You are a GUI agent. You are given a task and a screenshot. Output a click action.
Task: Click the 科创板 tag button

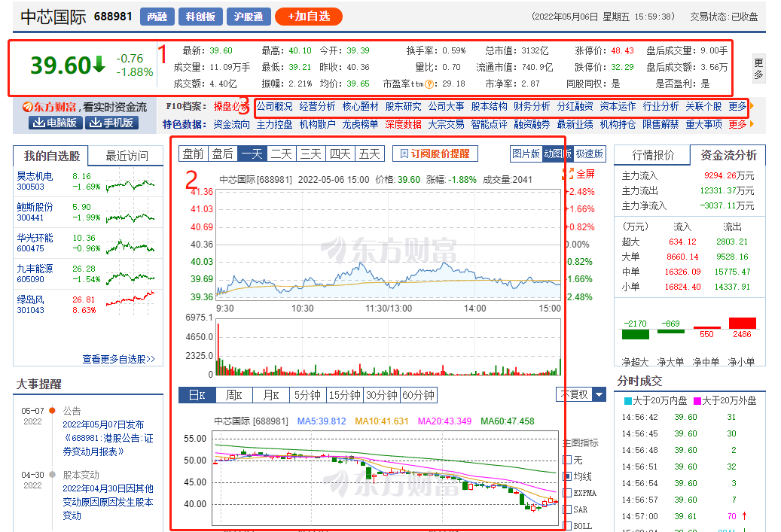click(200, 17)
